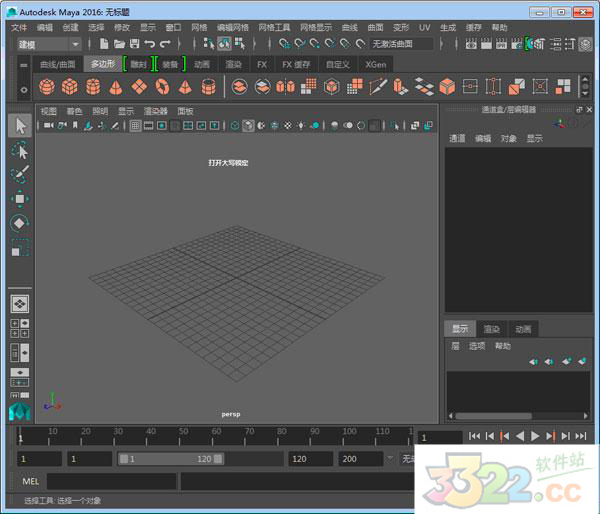Toggle viewport wireframe shading cube icon
Image resolution: width=600 pixels, height=514 pixels.
pyautogui.click(x=235, y=126)
